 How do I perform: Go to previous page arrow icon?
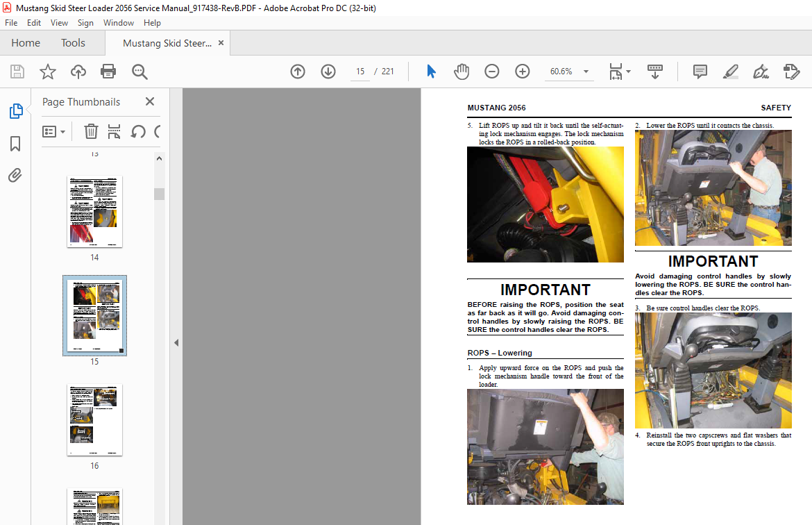[x=298, y=72]
